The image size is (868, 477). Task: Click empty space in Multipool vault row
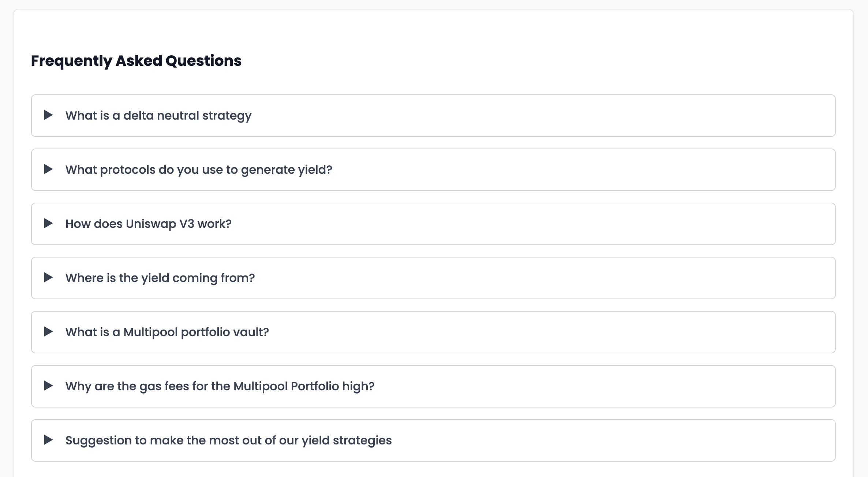[549, 332]
